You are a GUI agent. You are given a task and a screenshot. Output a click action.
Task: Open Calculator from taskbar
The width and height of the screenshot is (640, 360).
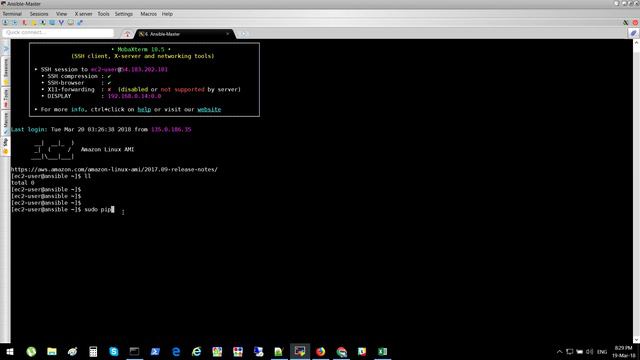click(93, 351)
